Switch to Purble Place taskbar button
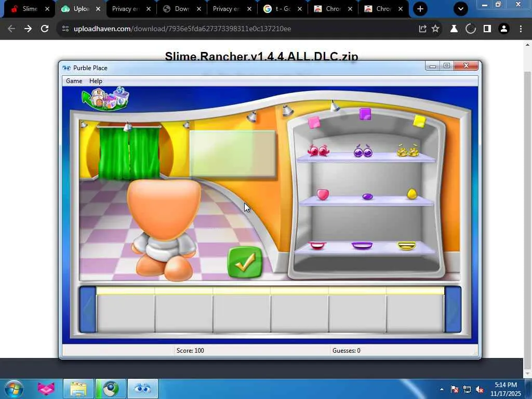Screen dimensions: 532x399 tap(142, 389)
